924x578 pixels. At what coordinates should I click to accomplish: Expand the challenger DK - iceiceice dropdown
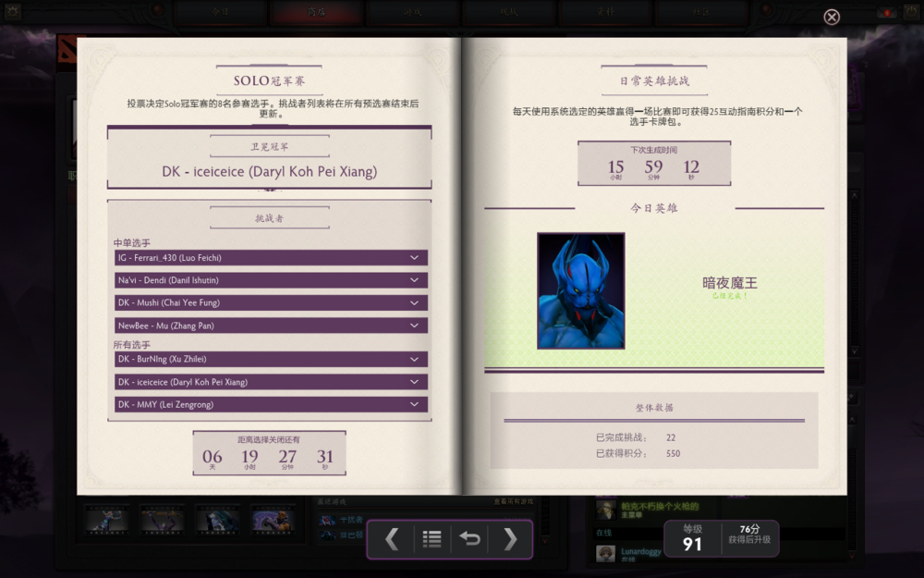[271, 382]
